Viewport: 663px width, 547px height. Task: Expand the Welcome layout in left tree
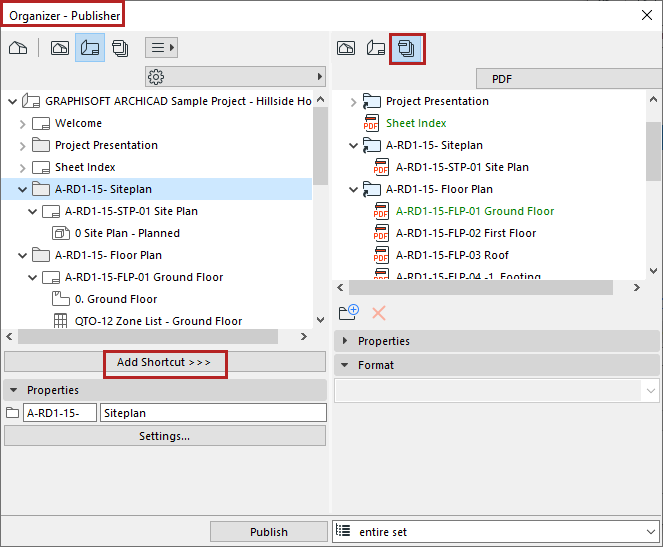point(22,124)
